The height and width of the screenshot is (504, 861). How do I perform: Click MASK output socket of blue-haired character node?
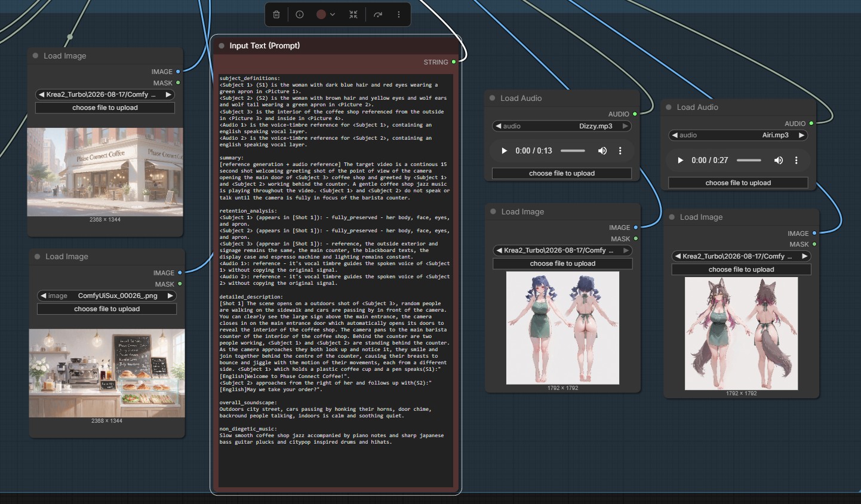pos(635,239)
